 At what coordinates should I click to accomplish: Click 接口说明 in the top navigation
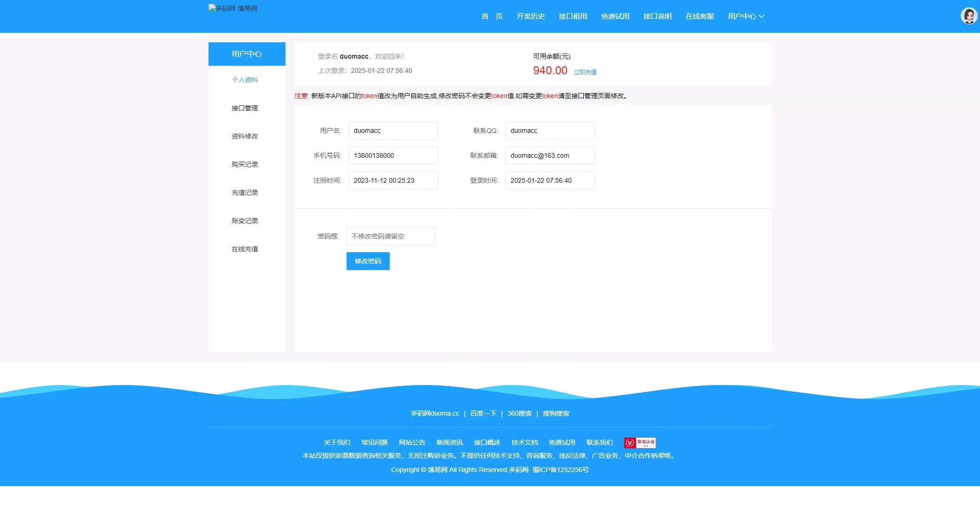tap(657, 16)
